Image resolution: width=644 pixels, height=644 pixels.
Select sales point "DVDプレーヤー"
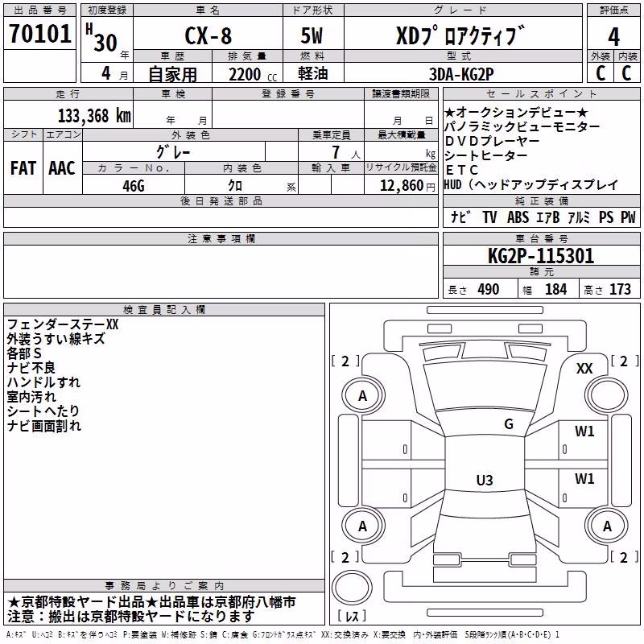(x=492, y=142)
